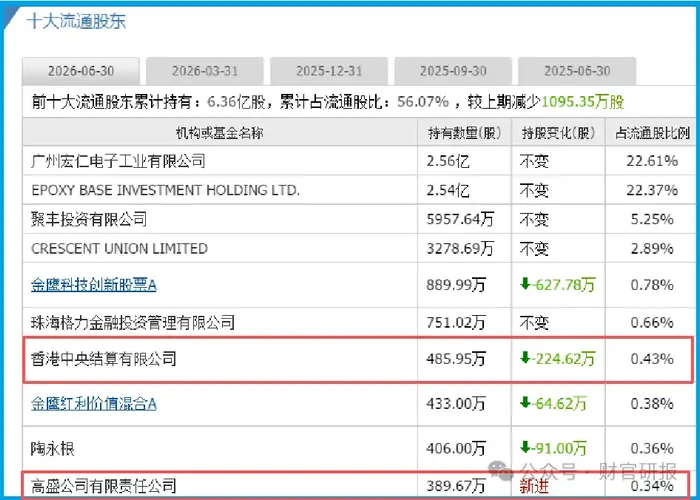Click the 0.66% ratio cell
The image size is (700, 500).
[652, 322]
